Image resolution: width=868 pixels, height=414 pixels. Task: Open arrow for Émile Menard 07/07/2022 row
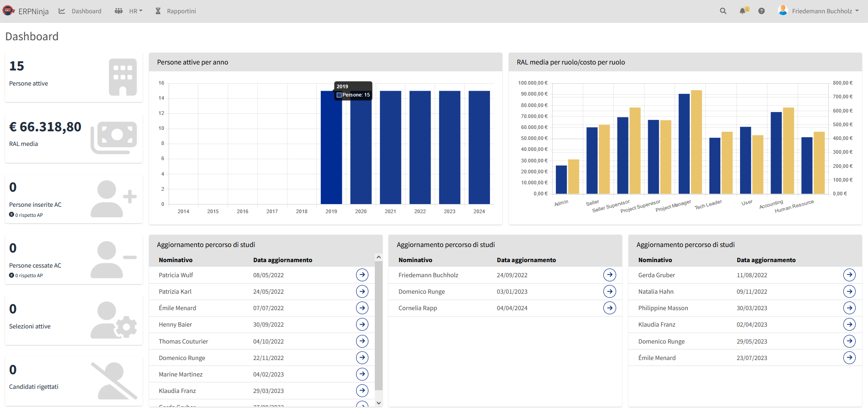362,308
